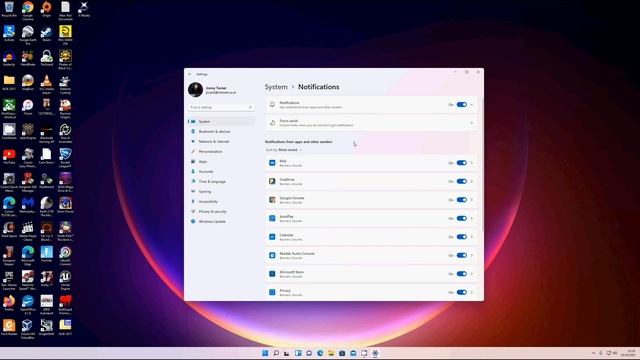640x360 pixels.
Task: Open Windows Update settings page
Action: click(x=221, y=221)
